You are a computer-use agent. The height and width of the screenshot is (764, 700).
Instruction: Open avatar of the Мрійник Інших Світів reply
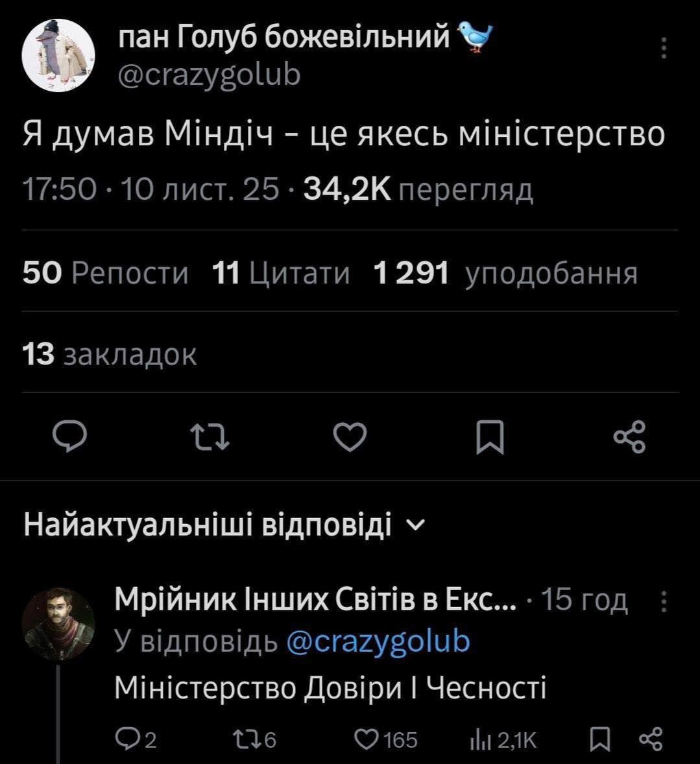pyautogui.click(x=58, y=624)
